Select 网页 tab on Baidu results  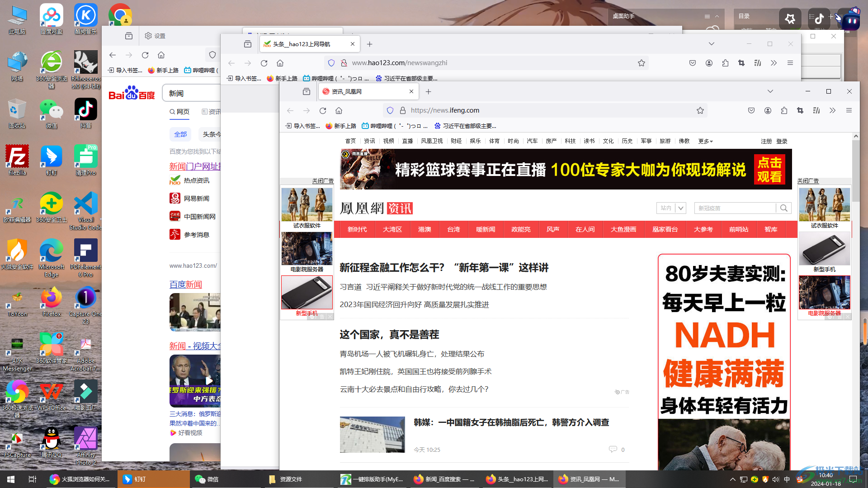pos(179,112)
